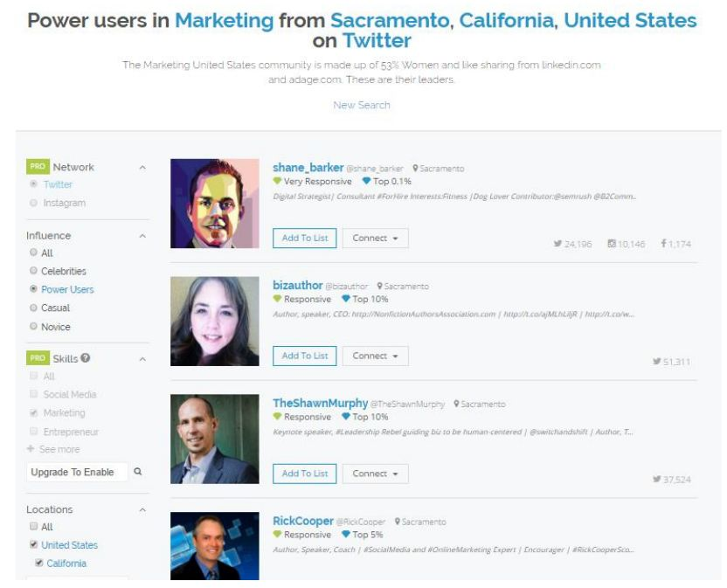The image size is (727, 588).
Task: Click the plus icon beside See more
Action: coord(31,449)
